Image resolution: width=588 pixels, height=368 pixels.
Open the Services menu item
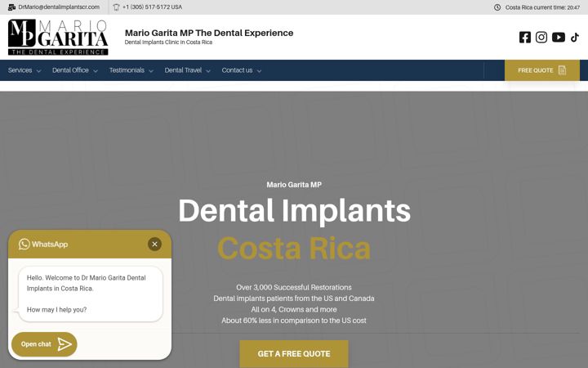pos(20,70)
